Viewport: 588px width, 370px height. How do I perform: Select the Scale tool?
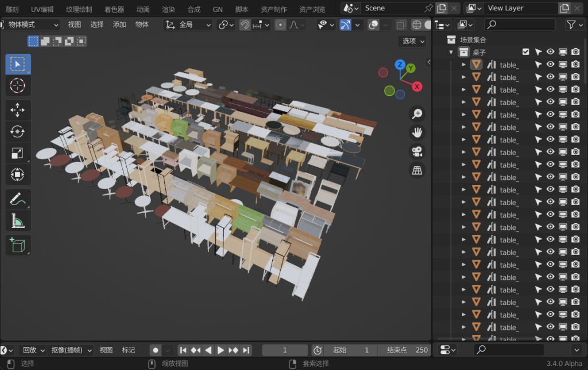click(18, 153)
